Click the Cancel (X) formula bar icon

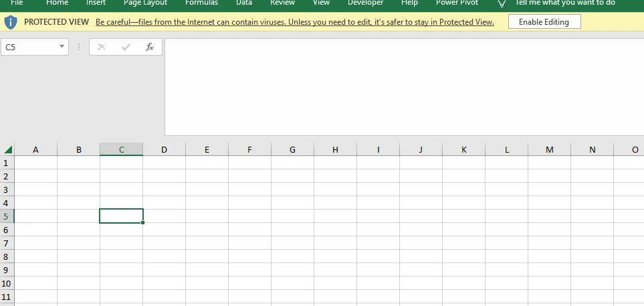[102, 48]
